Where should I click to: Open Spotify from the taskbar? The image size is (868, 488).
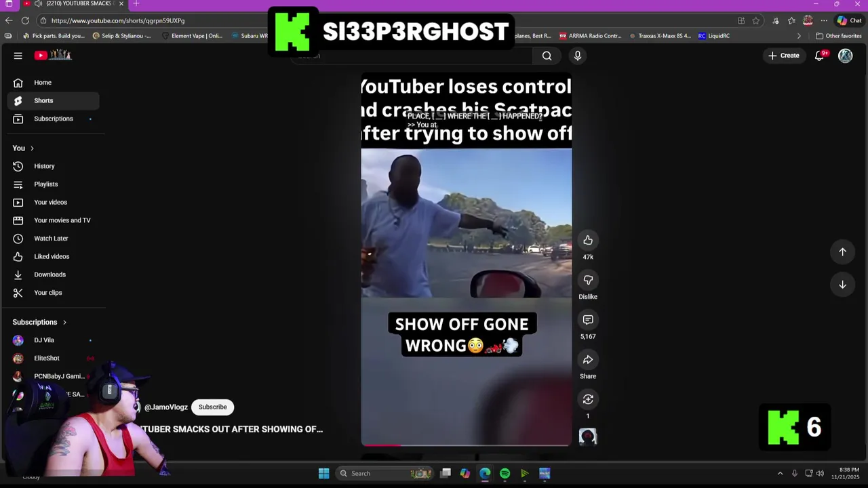tap(505, 473)
